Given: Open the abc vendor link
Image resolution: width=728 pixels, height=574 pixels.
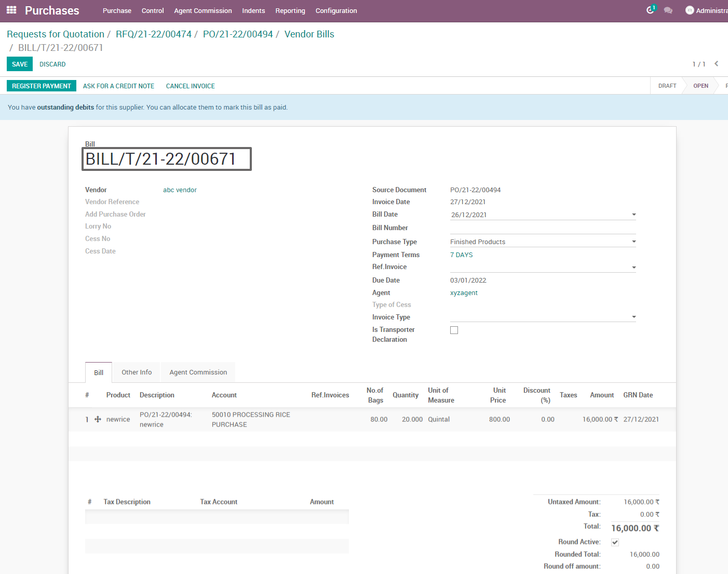Looking at the screenshot, I should point(180,190).
